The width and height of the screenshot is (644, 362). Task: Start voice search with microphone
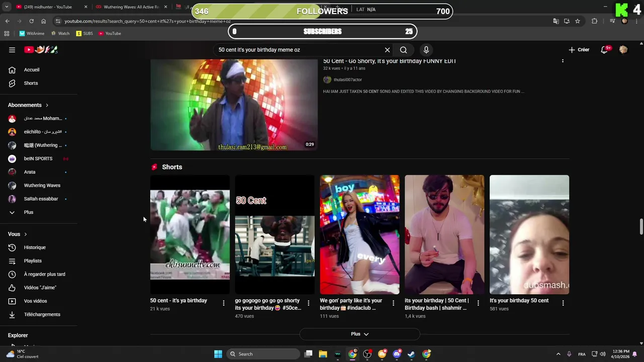[x=426, y=50]
